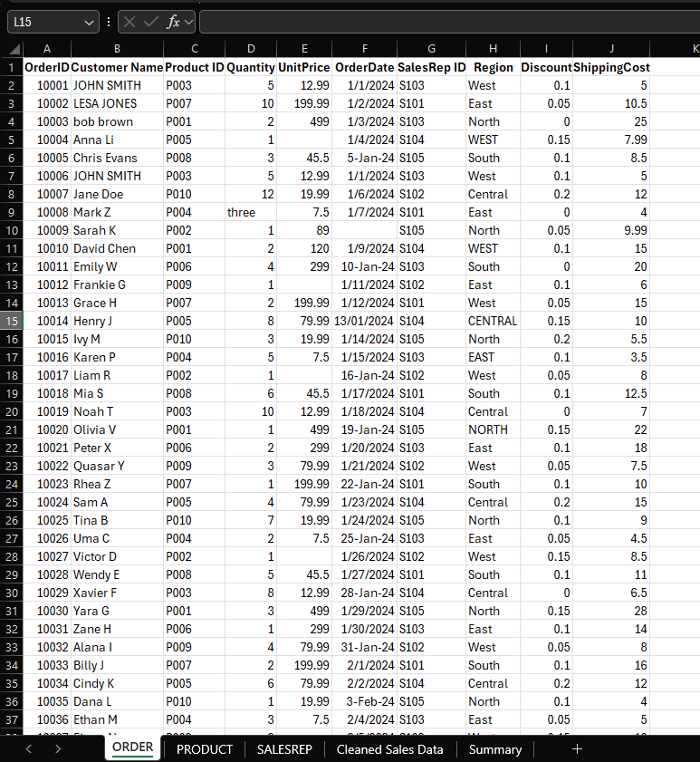700x762 pixels.
Task: Select the 'LESA JONES' cell
Action: coord(117,103)
